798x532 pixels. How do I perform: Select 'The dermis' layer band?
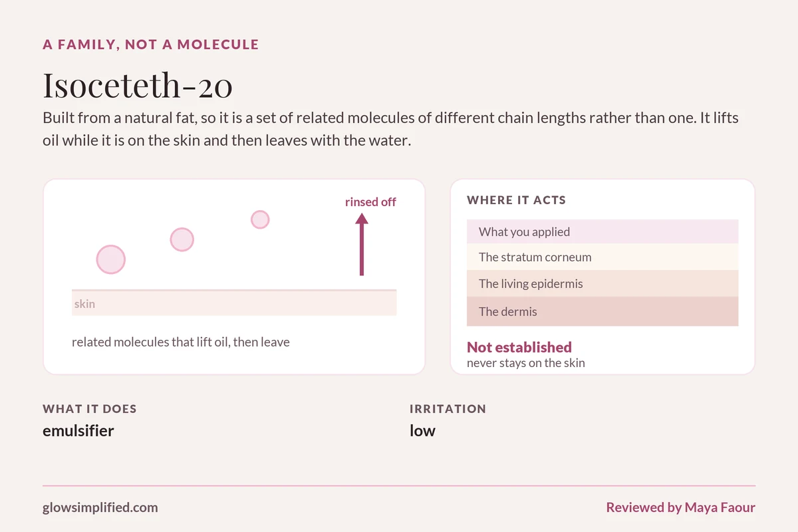pos(602,311)
